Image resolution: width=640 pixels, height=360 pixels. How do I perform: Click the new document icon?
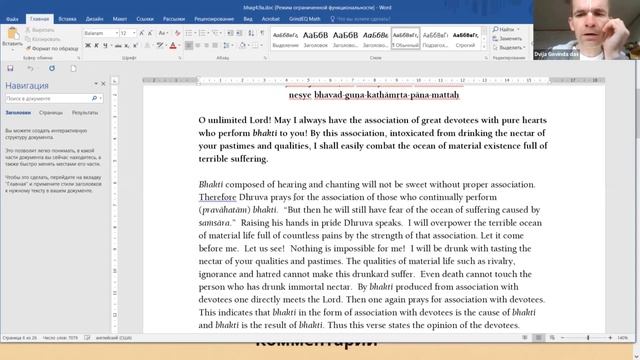73,68
